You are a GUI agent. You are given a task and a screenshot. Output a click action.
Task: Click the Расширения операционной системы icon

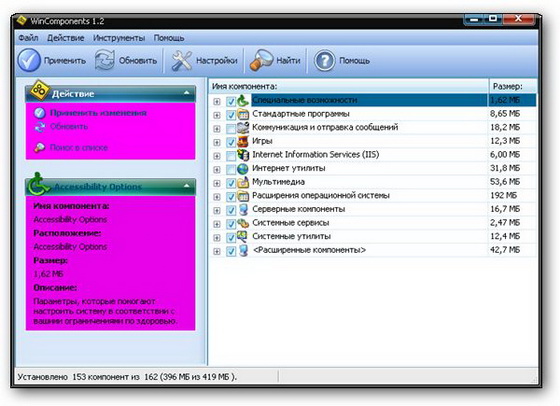(243, 196)
